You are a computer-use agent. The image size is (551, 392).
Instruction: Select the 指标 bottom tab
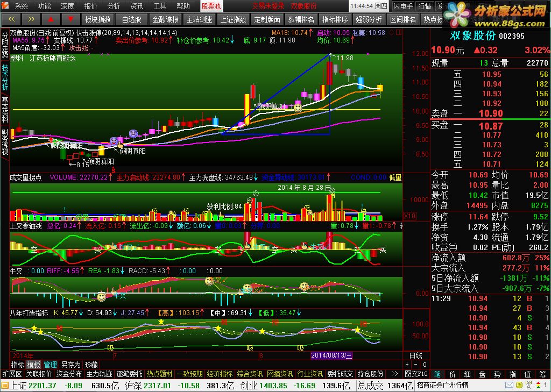point(17,365)
